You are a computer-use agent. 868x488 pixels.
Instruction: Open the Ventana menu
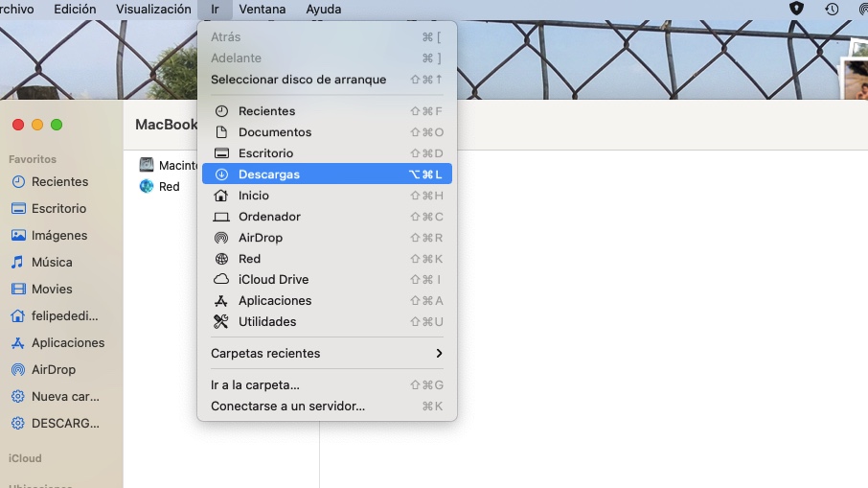[x=263, y=9]
